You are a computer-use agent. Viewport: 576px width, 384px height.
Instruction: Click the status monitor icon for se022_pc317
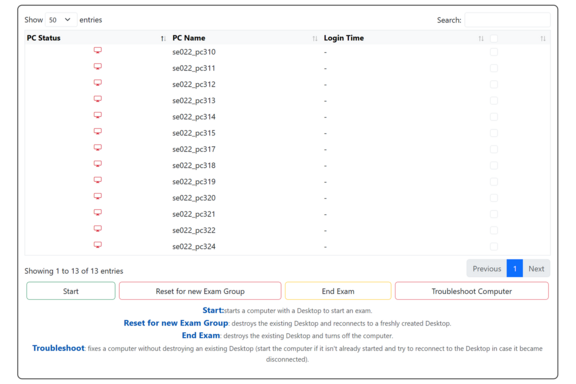pos(98,147)
